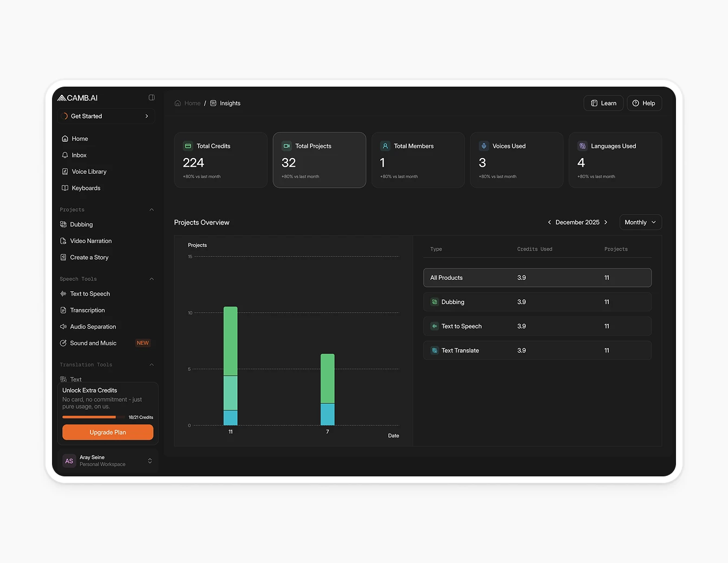Open the Keyboards section
Image resolution: width=728 pixels, height=563 pixels.
coord(86,188)
